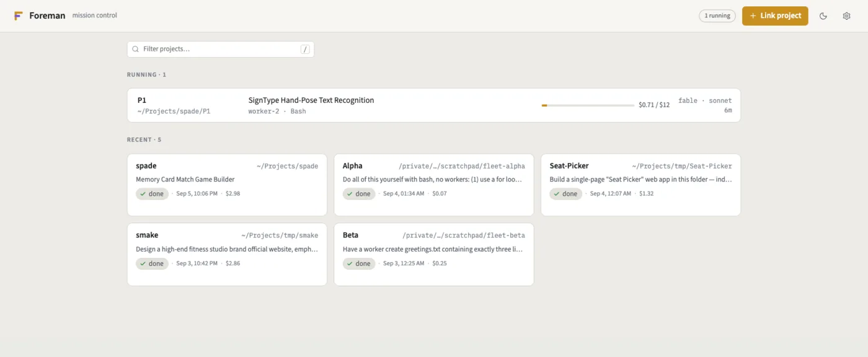Click the slash shortcut key badge
Screen dimensions: 868x357
(305, 49)
